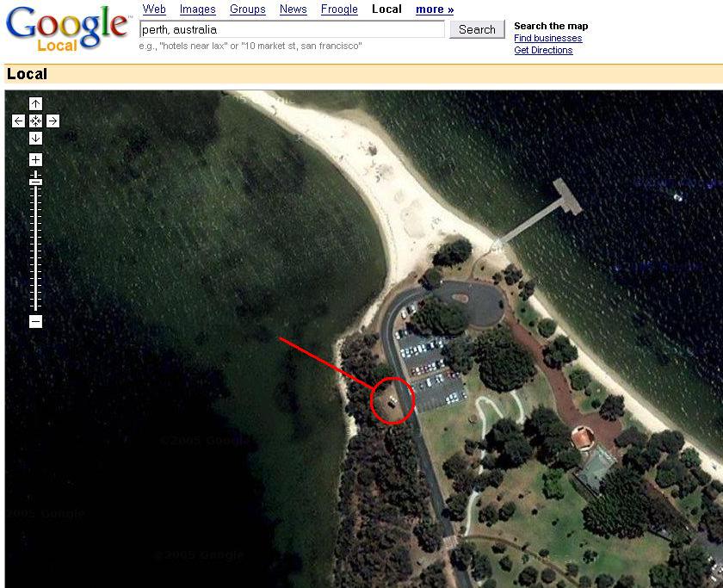Switch to the Groups tab
This screenshot has height=588, width=723.
248,9
